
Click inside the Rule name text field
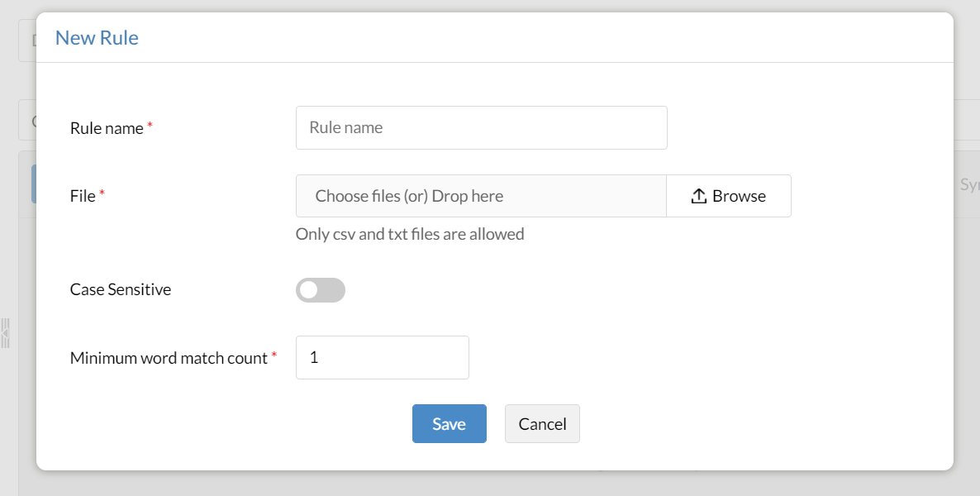(481, 128)
